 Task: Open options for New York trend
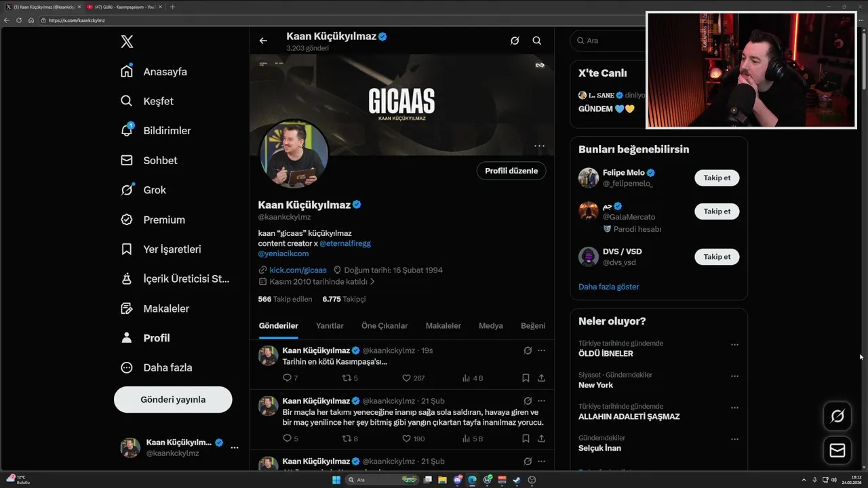(734, 376)
